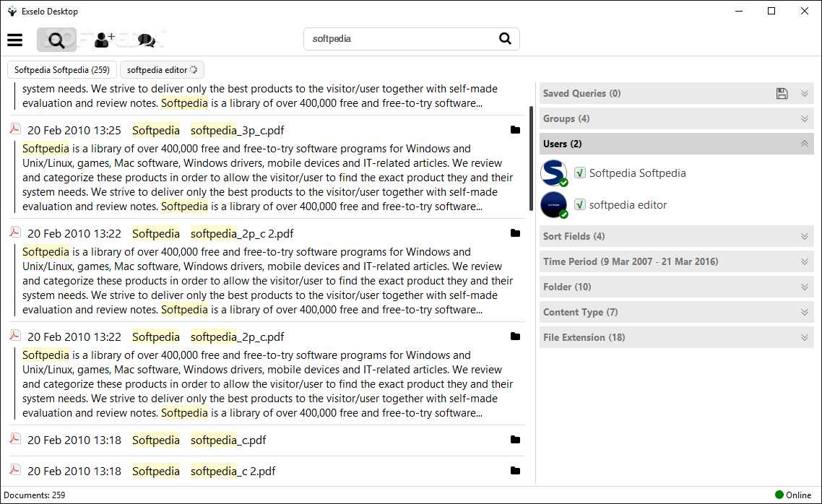Open folder for softpedia_3p_c.pdf

515,130
